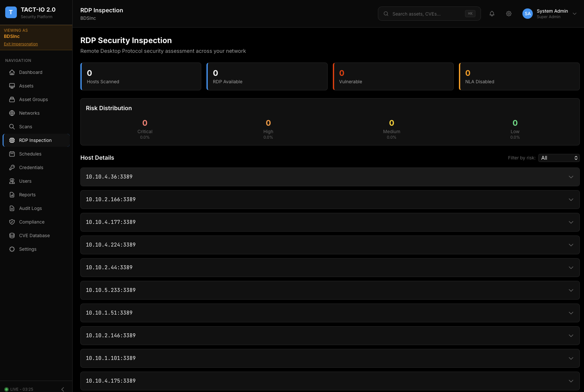Click the Scans magnifier icon
Viewport: 584px width, 392px height.
tap(12, 127)
